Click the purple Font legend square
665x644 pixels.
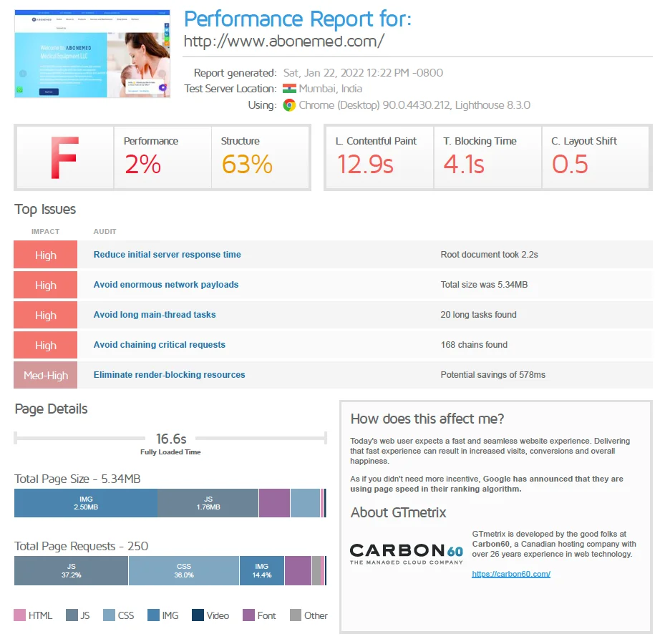point(248,615)
